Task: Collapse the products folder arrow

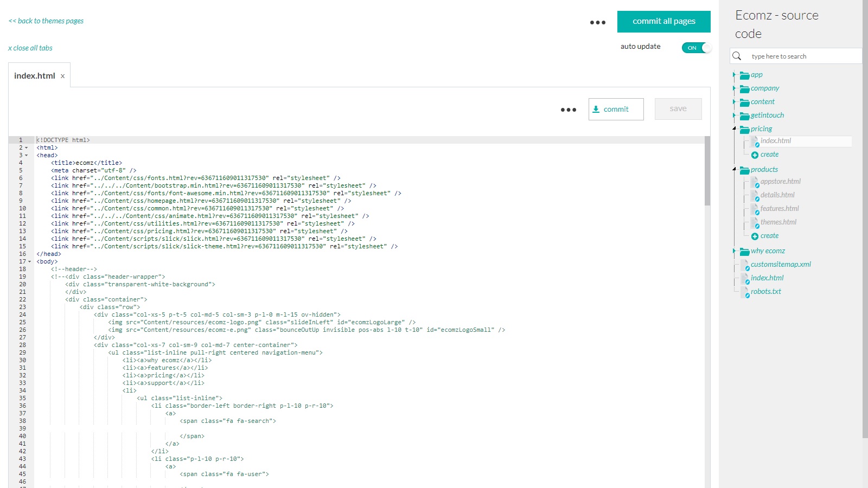Action: (734, 170)
